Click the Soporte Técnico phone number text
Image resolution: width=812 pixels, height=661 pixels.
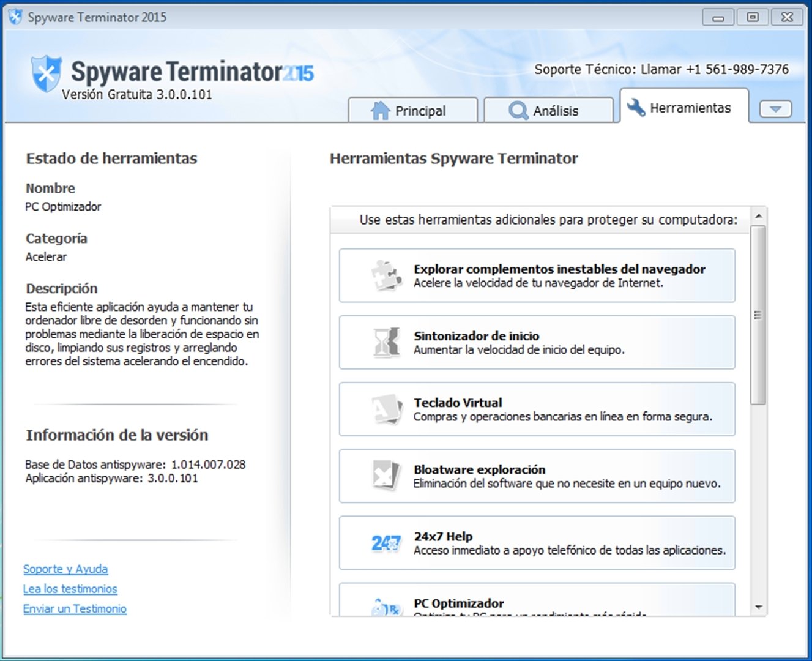point(661,69)
